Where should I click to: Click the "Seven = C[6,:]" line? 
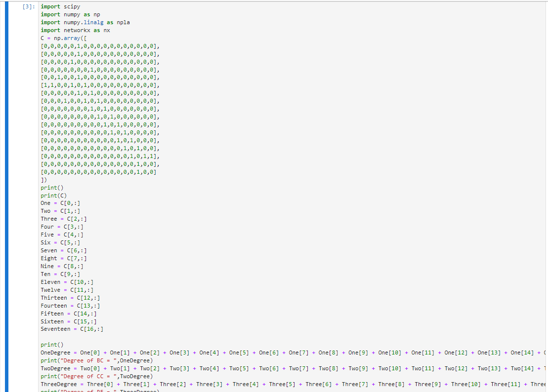tap(64, 251)
